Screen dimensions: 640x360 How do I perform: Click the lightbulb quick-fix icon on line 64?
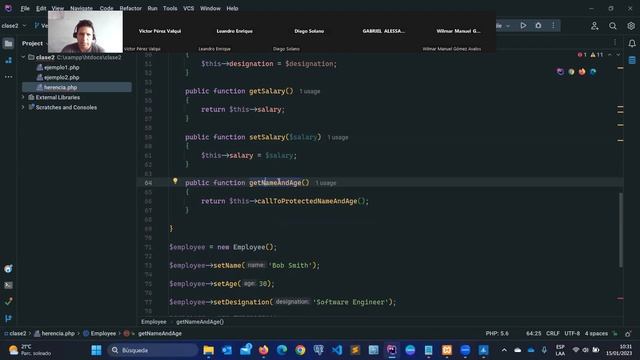[x=175, y=181]
